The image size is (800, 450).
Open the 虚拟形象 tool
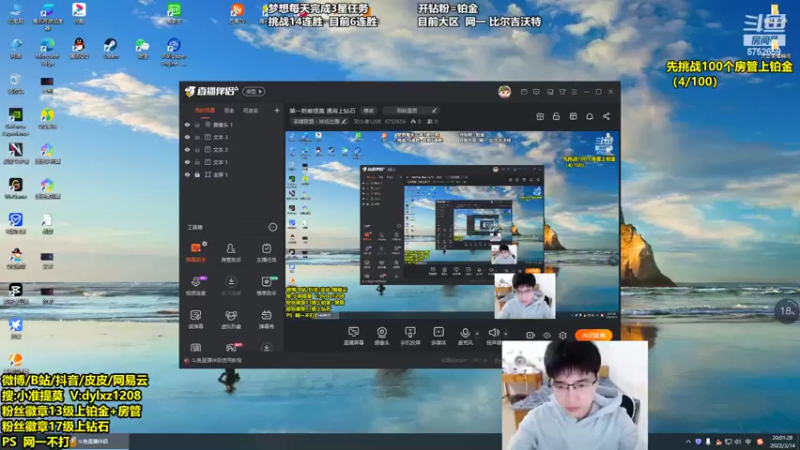(x=231, y=319)
